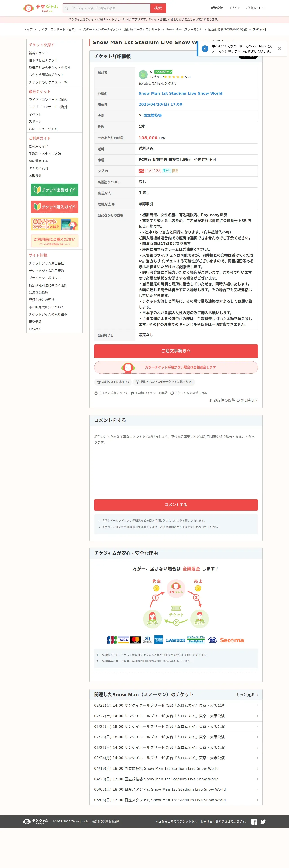Click the 検索 search button

158,8
